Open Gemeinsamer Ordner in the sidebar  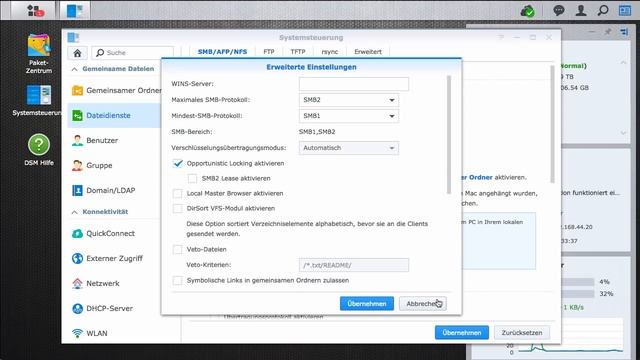[114, 91]
